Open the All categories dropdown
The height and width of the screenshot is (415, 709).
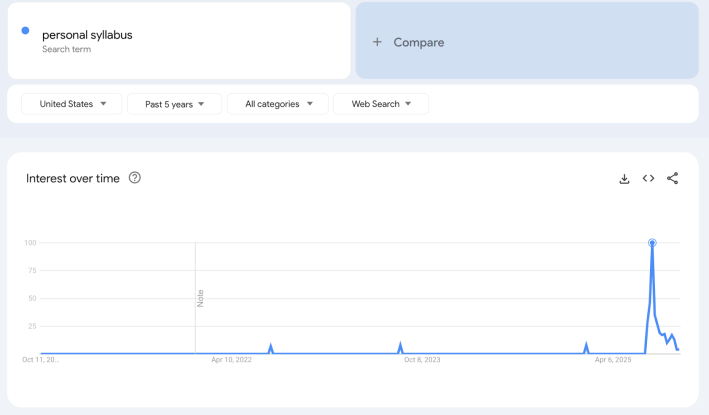point(278,104)
